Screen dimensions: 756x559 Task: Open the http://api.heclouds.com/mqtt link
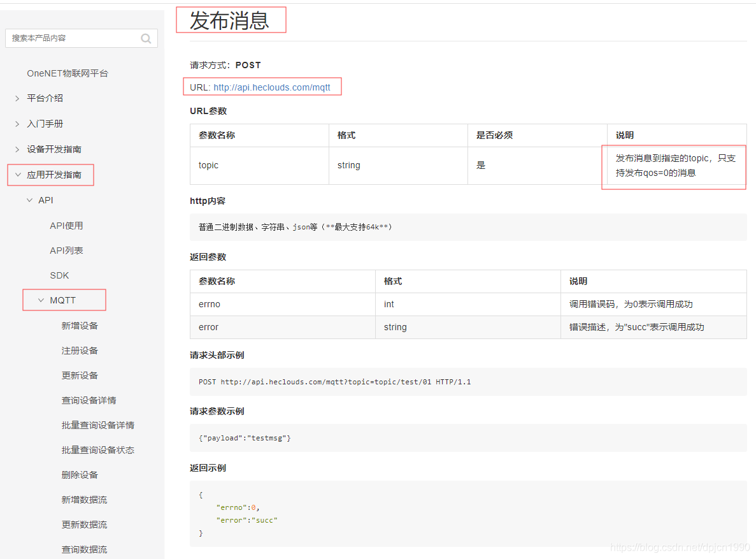(x=272, y=87)
